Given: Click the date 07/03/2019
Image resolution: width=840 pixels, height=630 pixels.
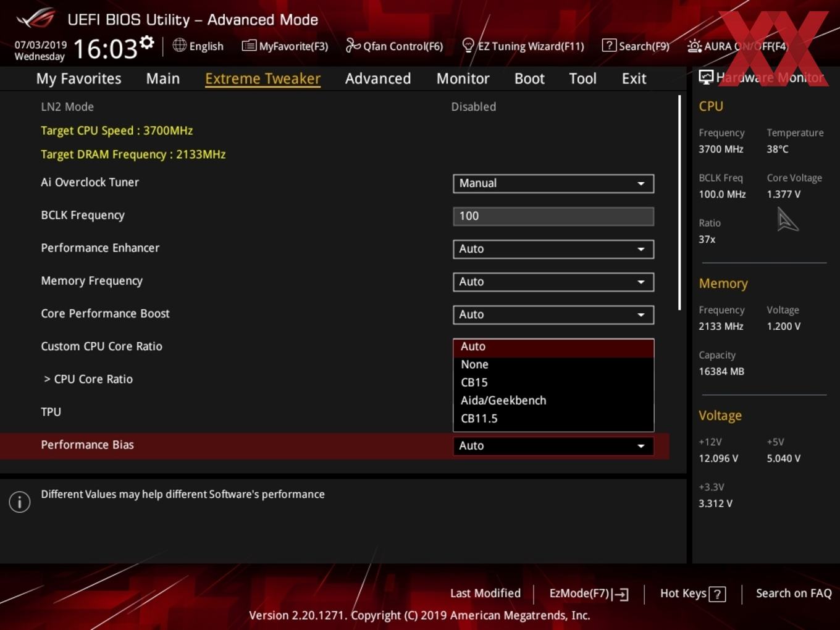Looking at the screenshot, I should [x=41, y=45].
